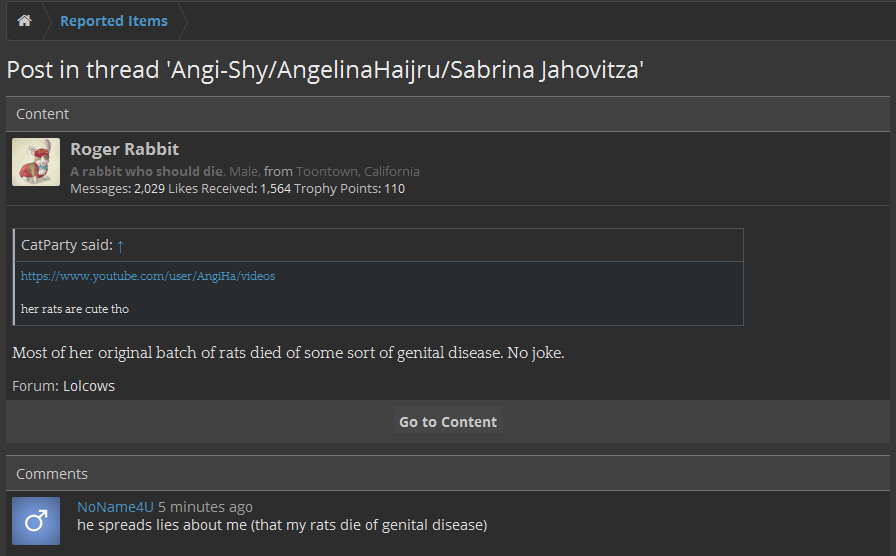This screenshot has width=896, height=556.
Task: Click the 'Likes Received: 1,564' stat
Action: coord(230,189)
